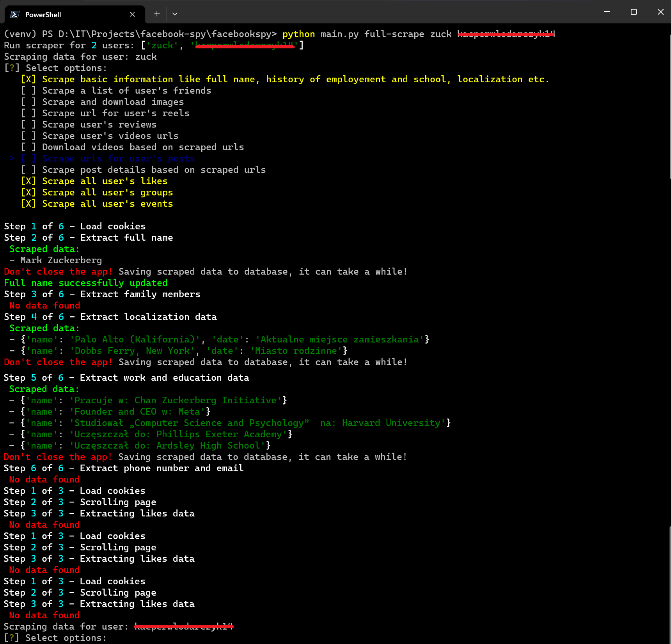Click the 'Dobbs Ferry, New York' data line
Viewport: 671px width, 644px height.
(x=178, y=351)
